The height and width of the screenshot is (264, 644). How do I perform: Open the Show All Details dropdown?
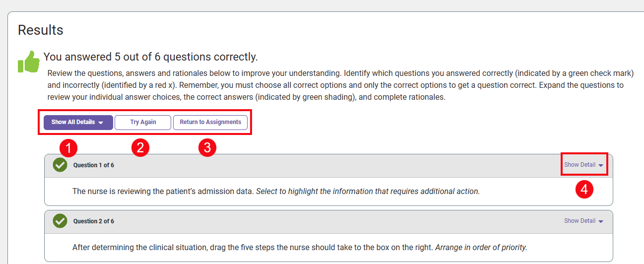[x=78, y=122]
